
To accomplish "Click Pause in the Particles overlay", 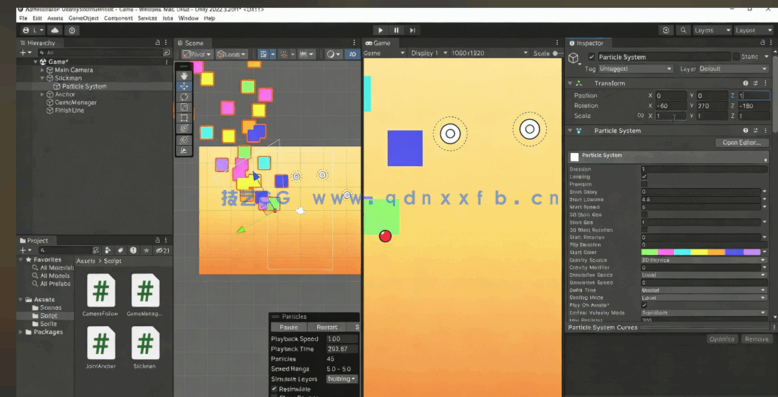I will coord(289,327).
